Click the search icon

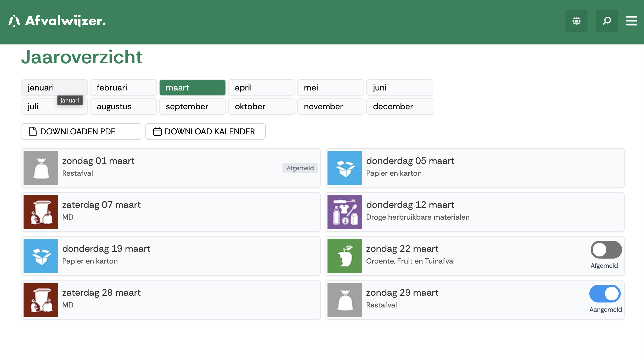(x=607, y=21)
